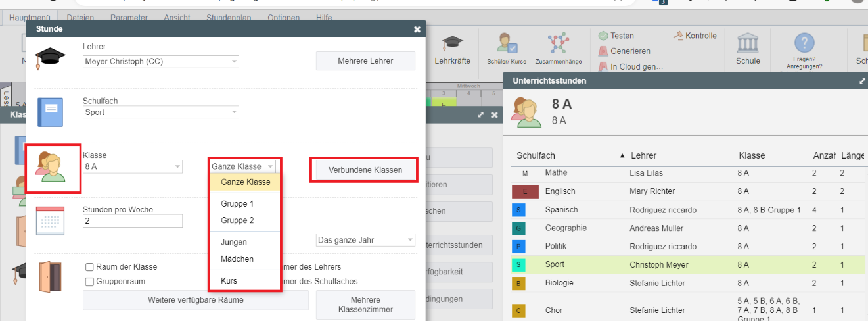868x321 pixels.
Task: Click the blue Schulfach book icon
Action: point(50,112)
